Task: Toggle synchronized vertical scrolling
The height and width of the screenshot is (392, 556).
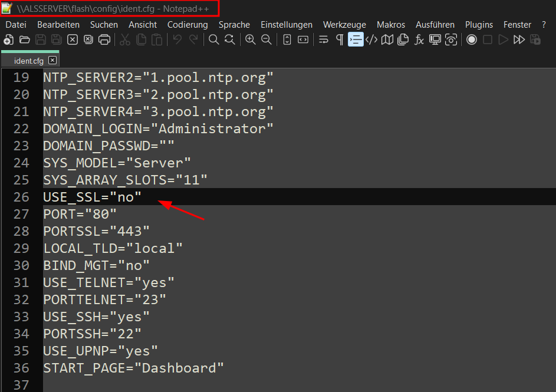Action: coord(287,39)
